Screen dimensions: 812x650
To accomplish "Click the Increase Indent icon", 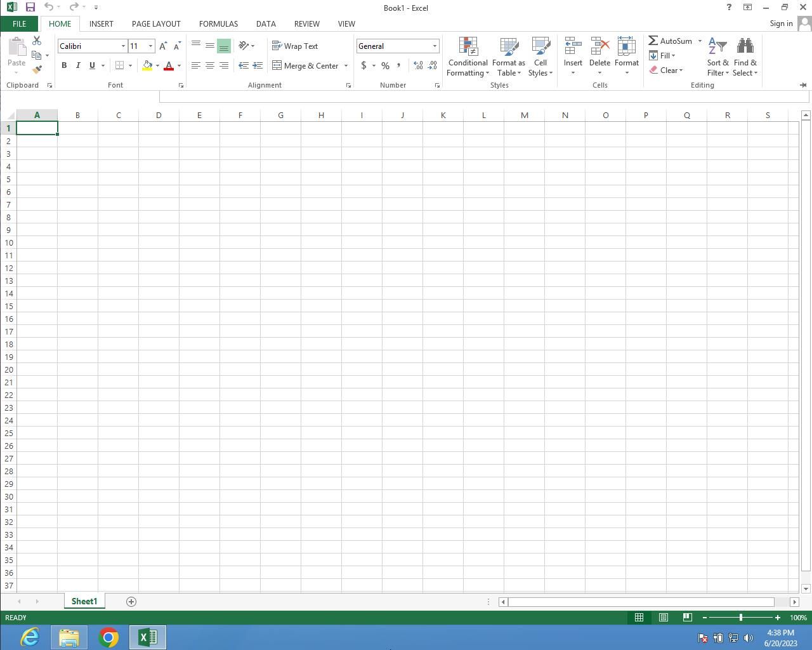I will click(x=258, y=65).
